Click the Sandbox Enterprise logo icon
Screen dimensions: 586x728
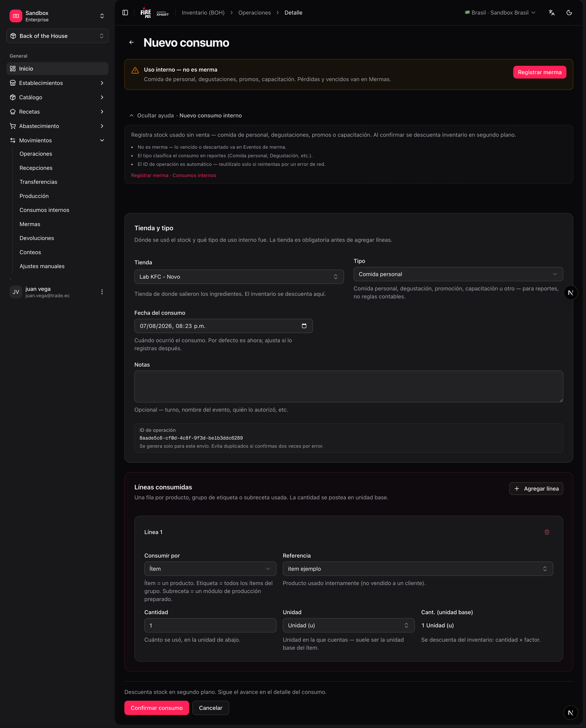16,16
